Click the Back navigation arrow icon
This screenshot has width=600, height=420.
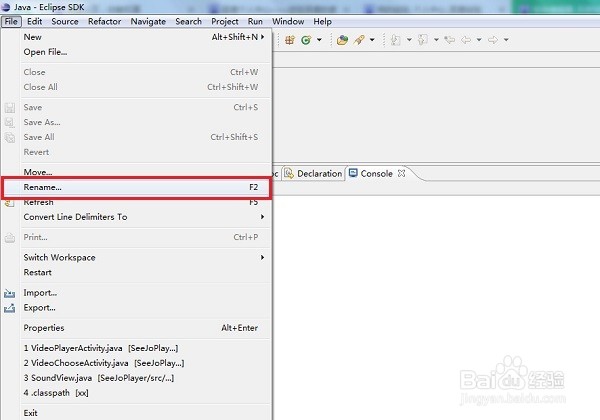pos(466,40)
